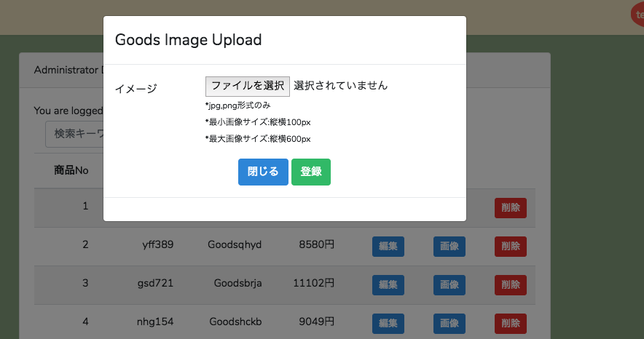This screenshot has width=644, height=339.
Task: Edit product gsd721 using 編集
Action: point(388,284)
